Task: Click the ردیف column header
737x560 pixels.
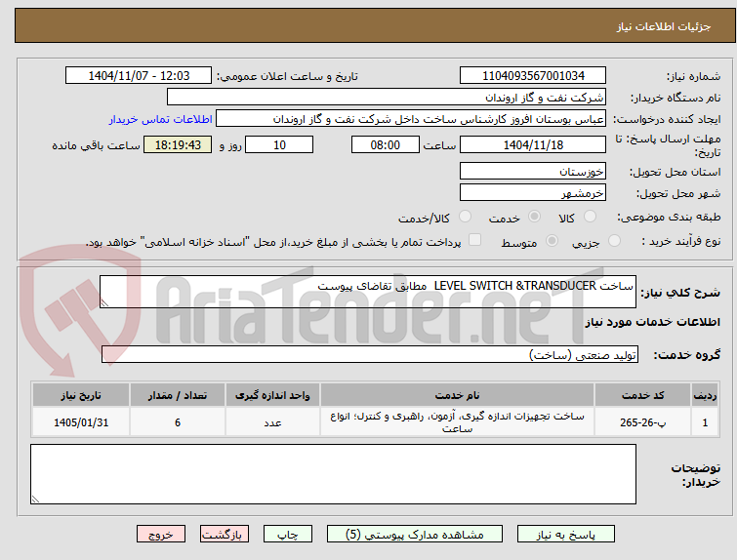Action: [705, 395]
